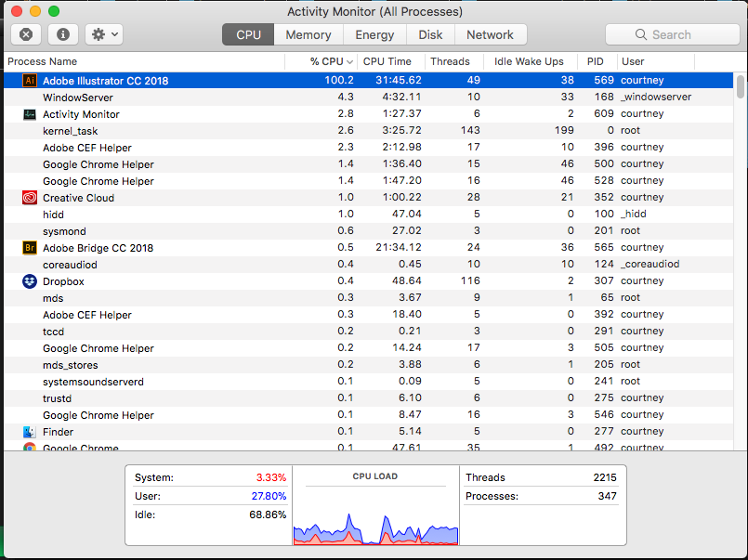Select the Adobe CEF Helper row with PID 392
This screenshot has width=748, height=560.
pos(368,315)
